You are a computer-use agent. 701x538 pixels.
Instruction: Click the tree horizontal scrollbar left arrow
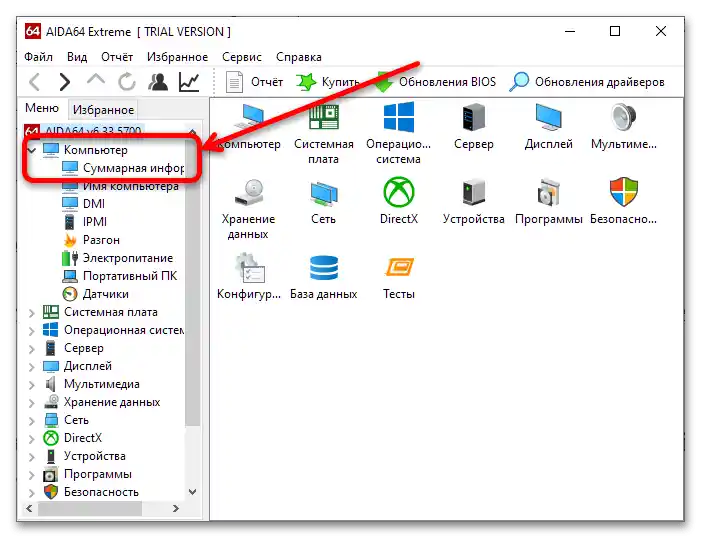tap(29, 508)
